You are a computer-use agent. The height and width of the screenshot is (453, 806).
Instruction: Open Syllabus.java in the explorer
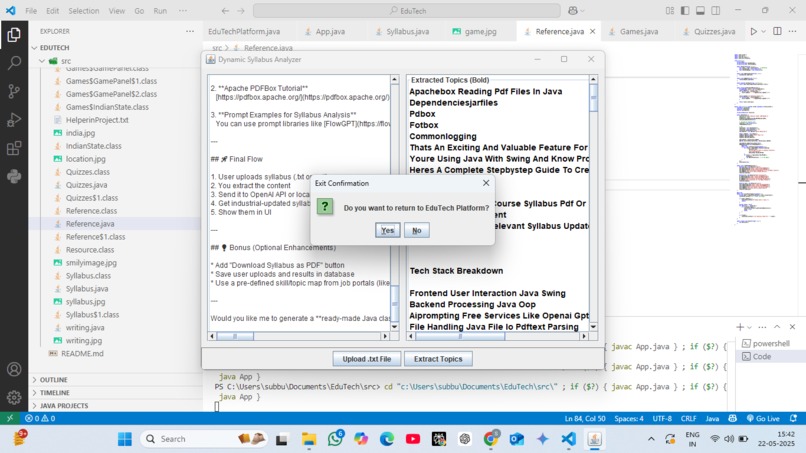[86, 288]
